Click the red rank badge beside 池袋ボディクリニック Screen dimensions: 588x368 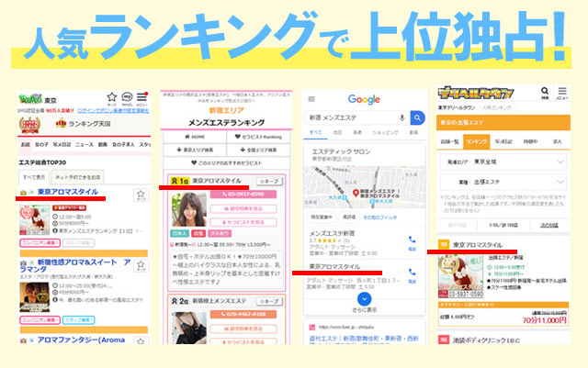[444, 340]
